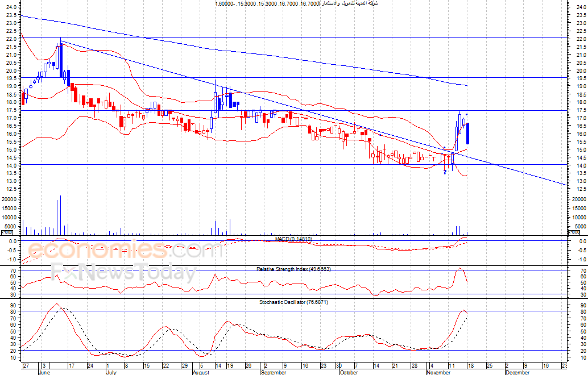Click the date label 27 on time axis
The width and height of the screenshot is (588, 375).
26,366
